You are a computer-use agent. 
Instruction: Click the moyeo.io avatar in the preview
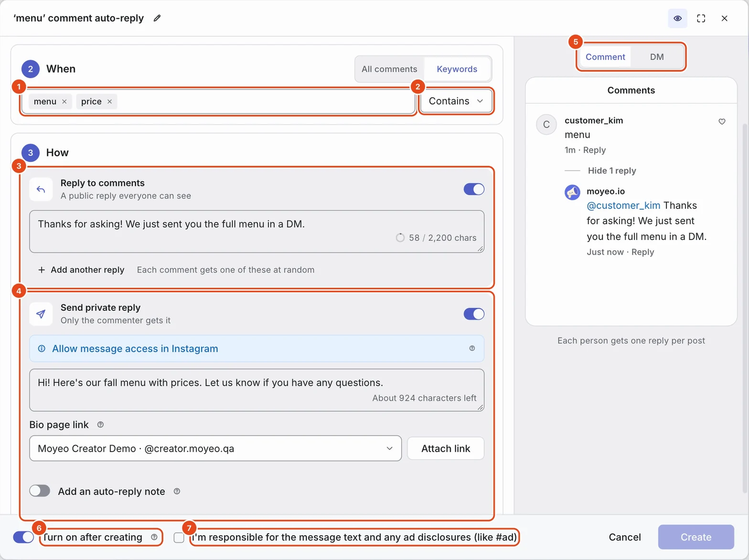coord(572,192)
